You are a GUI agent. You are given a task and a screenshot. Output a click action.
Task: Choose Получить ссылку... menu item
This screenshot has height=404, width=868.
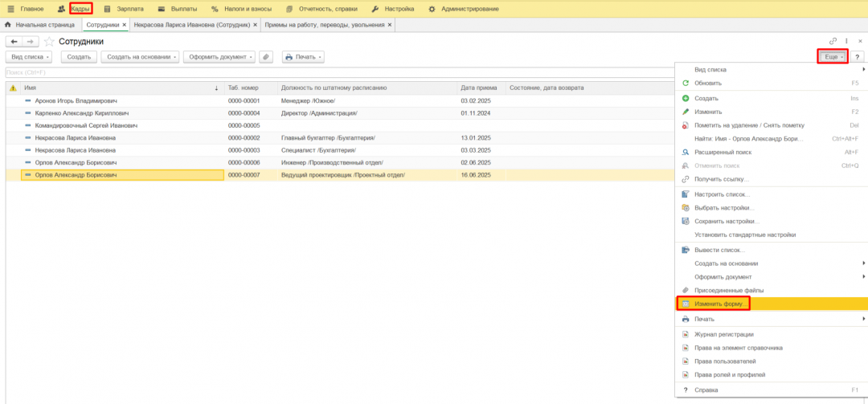point(772,179)
